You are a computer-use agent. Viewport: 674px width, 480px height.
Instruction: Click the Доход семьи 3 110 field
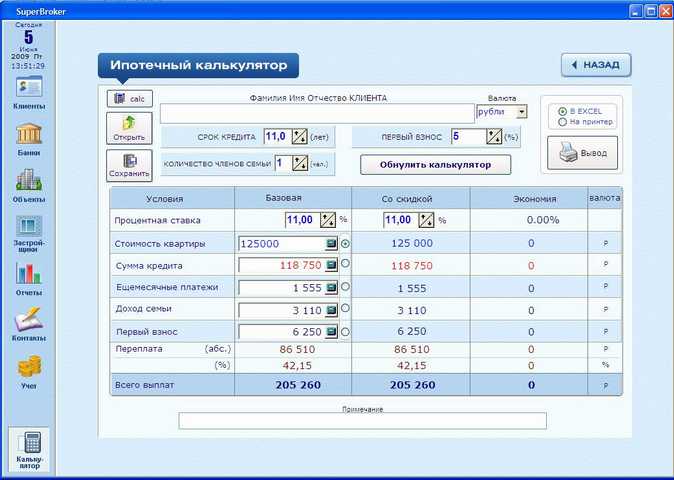282,310
